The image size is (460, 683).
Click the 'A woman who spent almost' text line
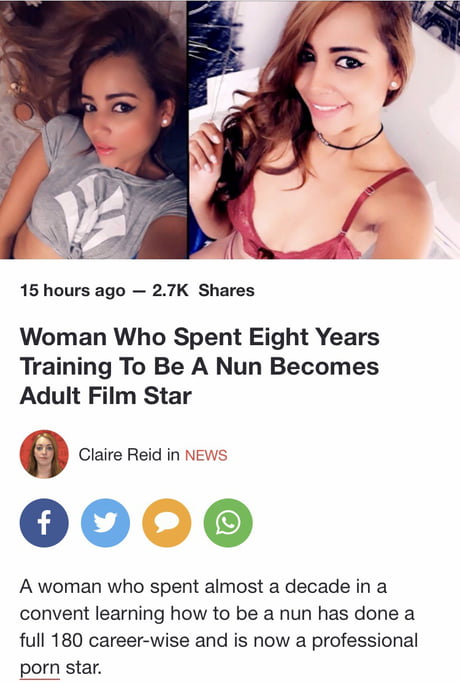[x=203, y=587]
